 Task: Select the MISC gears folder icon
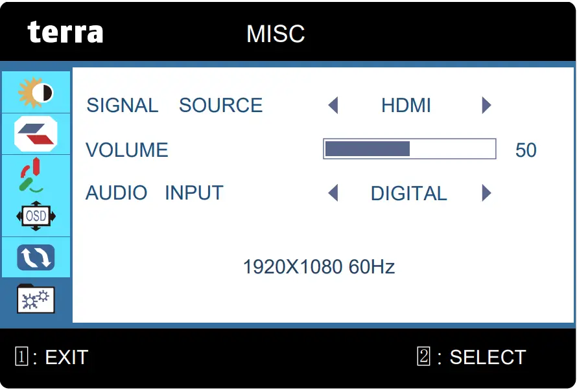36,299
